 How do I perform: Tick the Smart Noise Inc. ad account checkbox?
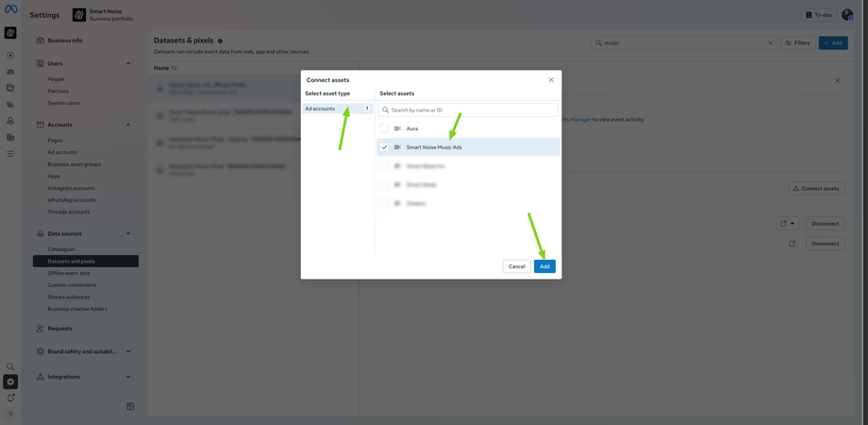(384, 166)
